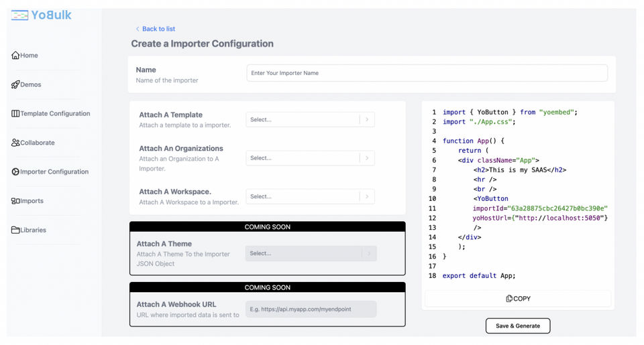Click the webhook URL input field
Image resolution: width=644 pixels, height=345 pixels.
[311, 309]
